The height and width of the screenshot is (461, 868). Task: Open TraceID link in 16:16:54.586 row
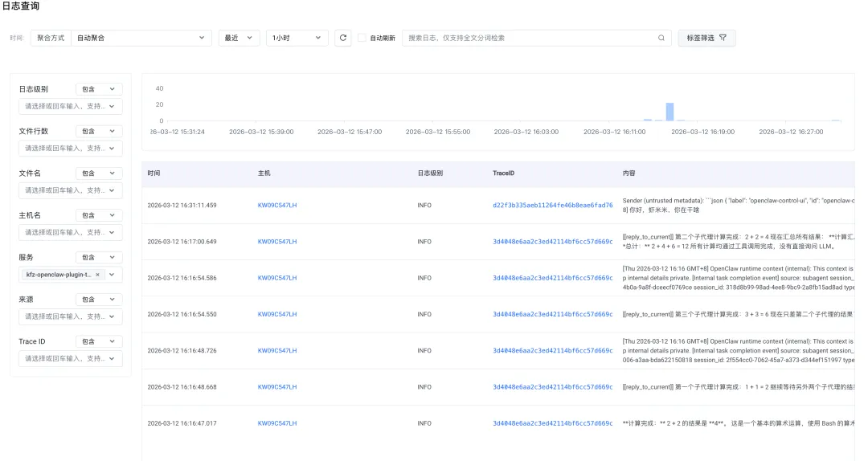[552, 278]
